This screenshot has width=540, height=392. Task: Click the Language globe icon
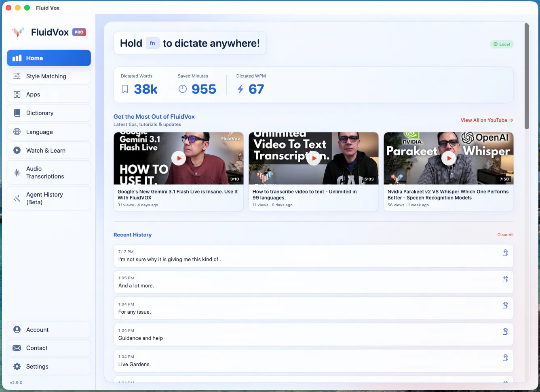click(x=17, y=132)
